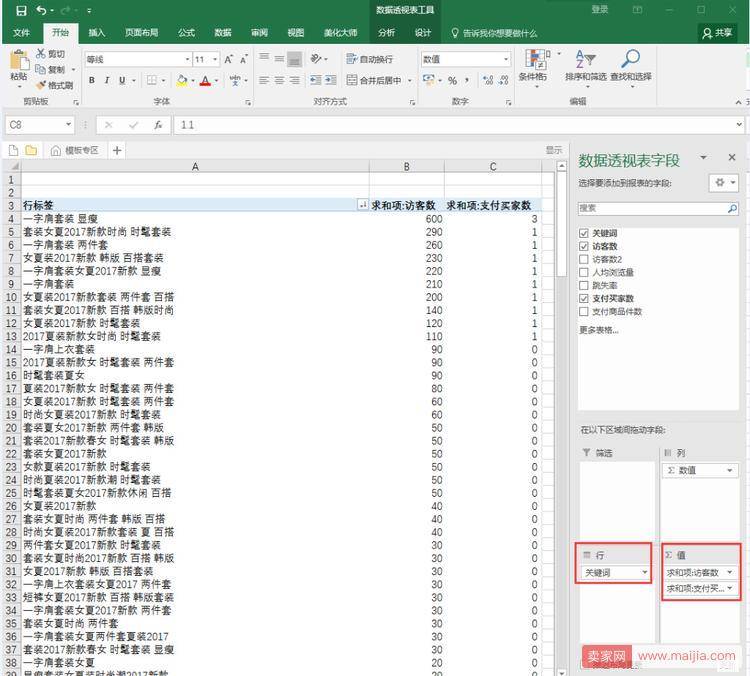Click the Cut scissors icon

point(41,54)
